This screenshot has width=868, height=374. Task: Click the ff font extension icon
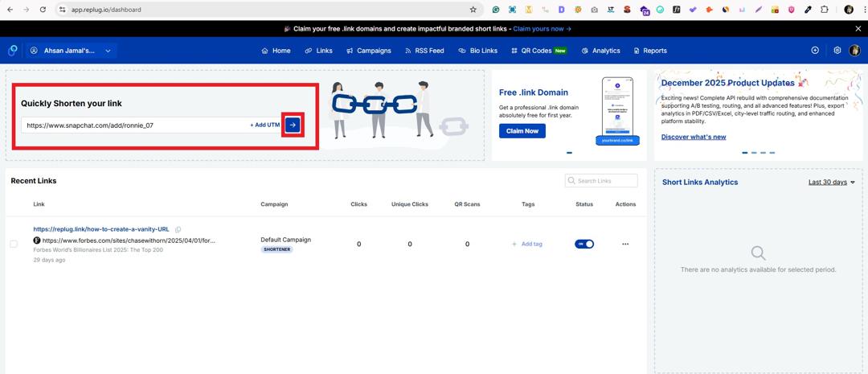[x=677, y=10]
